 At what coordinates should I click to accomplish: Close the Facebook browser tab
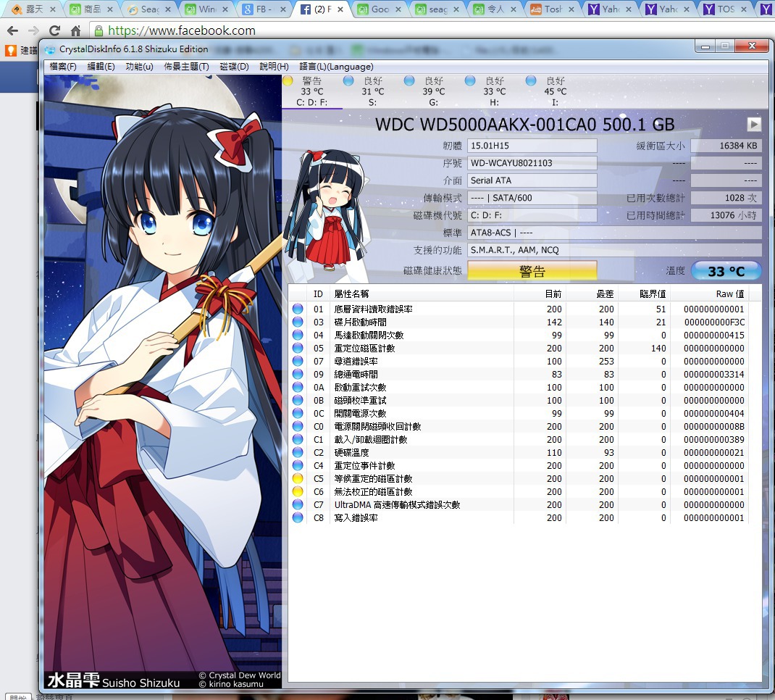(340, 9)
